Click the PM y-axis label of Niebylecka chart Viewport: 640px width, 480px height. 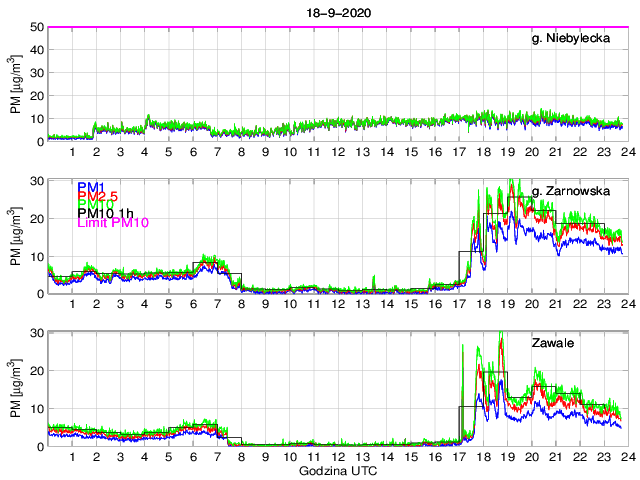coord(16,84)
